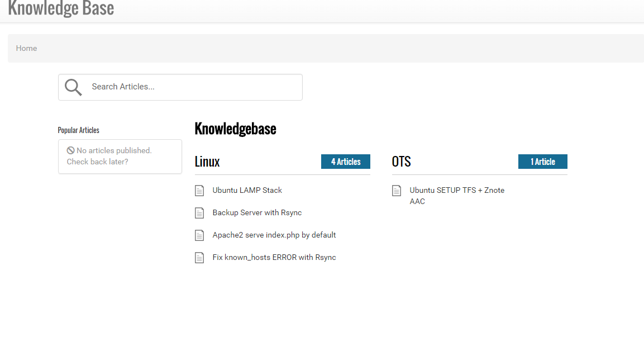Image resolution: width=644 pixels, height=341 pixels.
Task: Click the 1 Article badge for OTS
Action: (542, 162)
